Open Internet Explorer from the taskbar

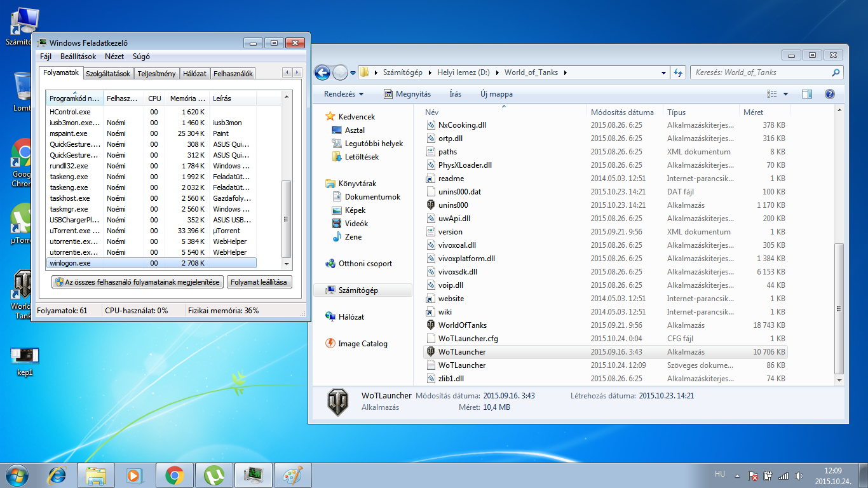57,475
